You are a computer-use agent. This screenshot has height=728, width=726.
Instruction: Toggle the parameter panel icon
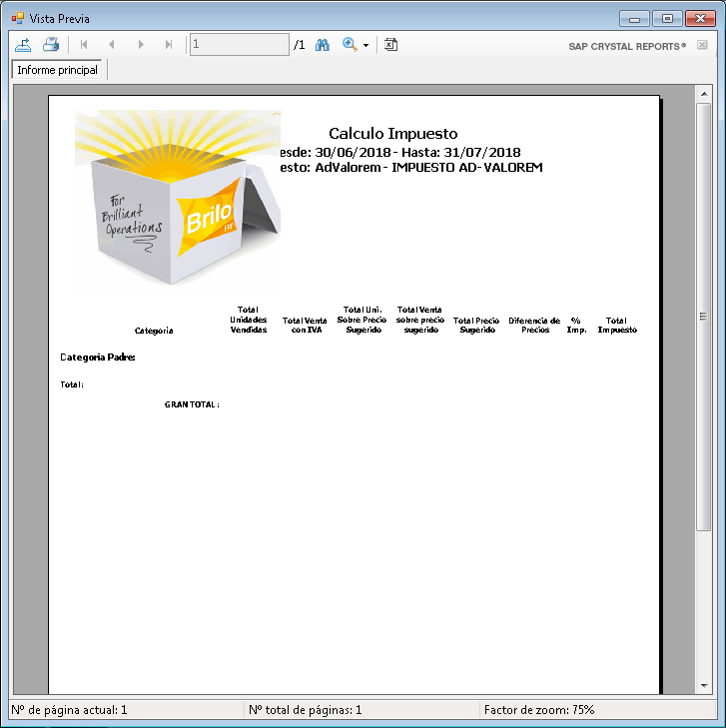point(391,45)
